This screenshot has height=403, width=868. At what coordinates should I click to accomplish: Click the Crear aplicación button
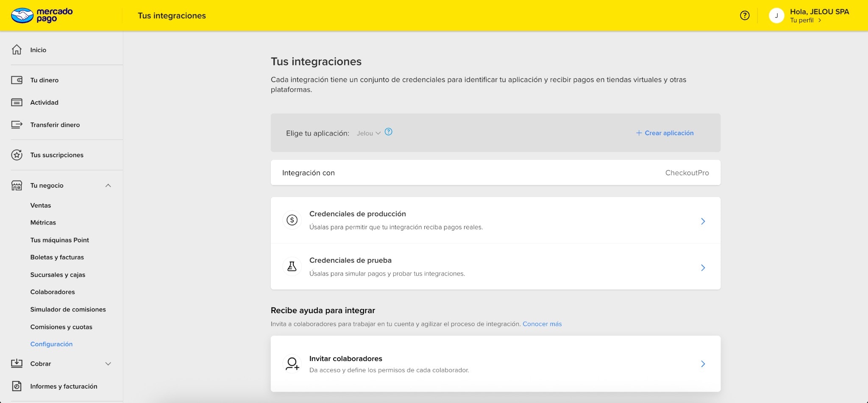(664, 133)
